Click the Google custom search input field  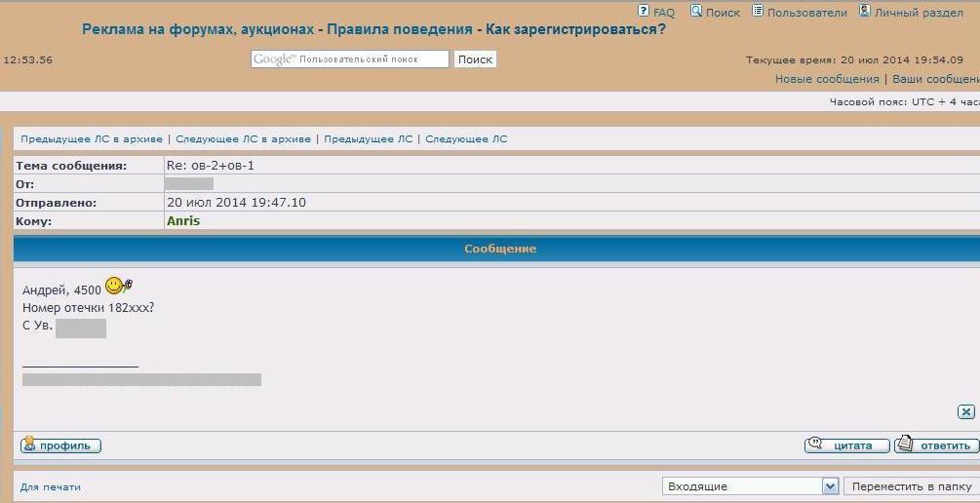(x=350, y=59)
